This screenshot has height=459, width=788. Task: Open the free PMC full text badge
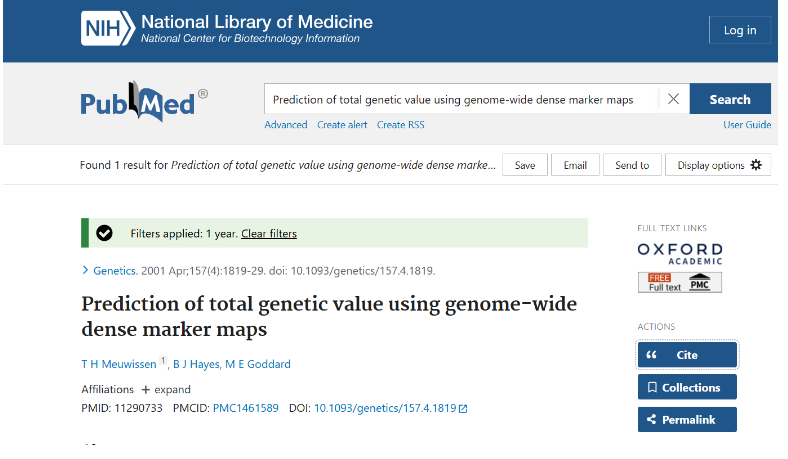[x=679, y=282]
